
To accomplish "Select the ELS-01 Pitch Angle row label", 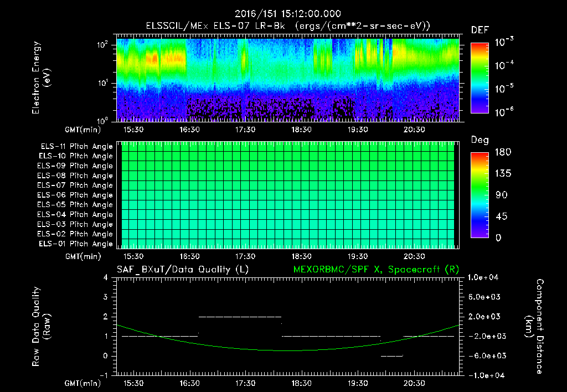I will pos(75,244).
